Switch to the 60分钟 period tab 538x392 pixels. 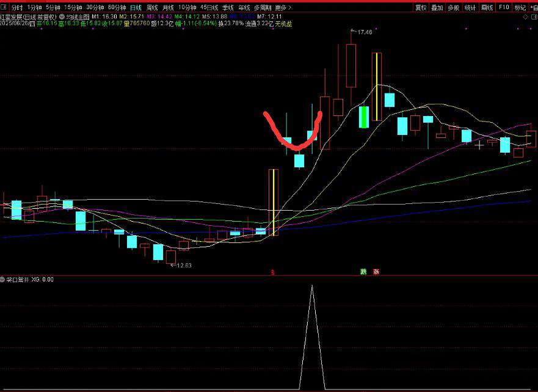click(117, 8)
